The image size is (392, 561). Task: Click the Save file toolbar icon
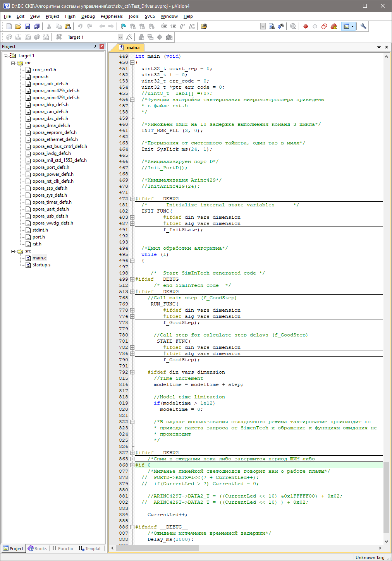(28, 26)
